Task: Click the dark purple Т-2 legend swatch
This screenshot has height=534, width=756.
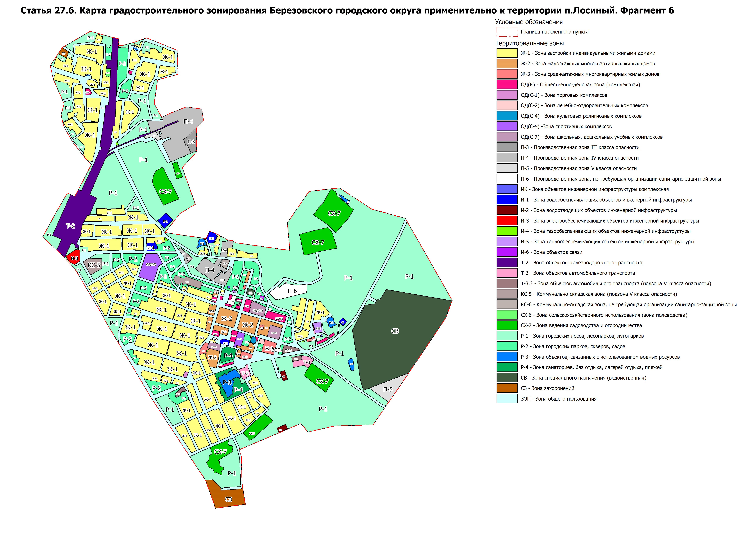Action: click(507, 263)
